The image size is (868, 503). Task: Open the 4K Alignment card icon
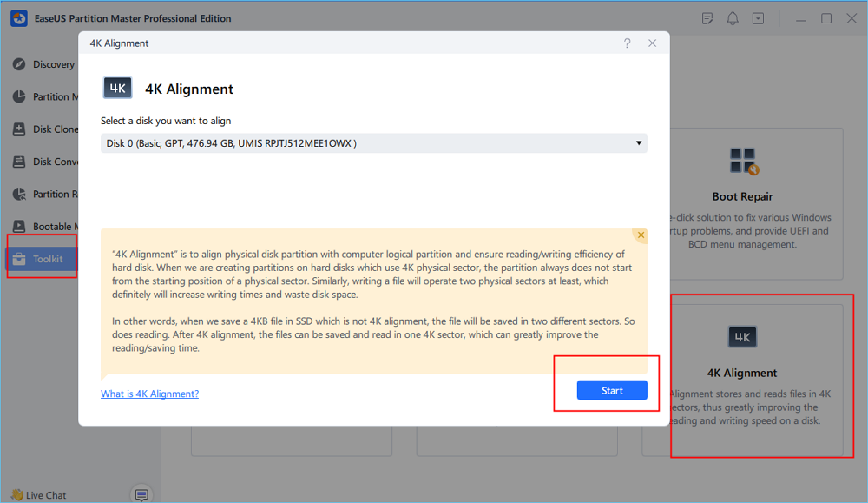click(x=742, y=337)
